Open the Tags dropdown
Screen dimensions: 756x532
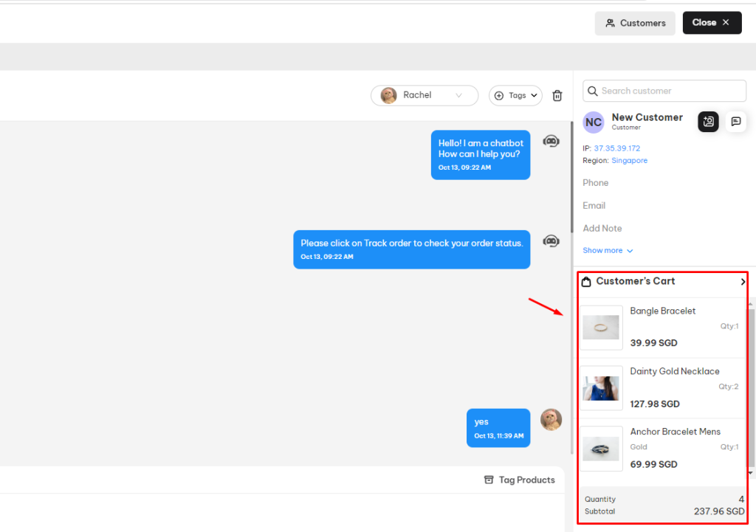(x=515, y=95)
